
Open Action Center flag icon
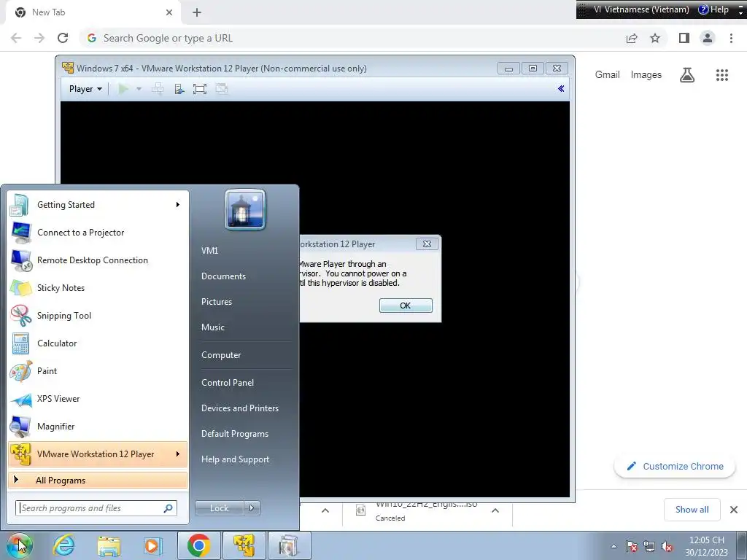point(631,547)
